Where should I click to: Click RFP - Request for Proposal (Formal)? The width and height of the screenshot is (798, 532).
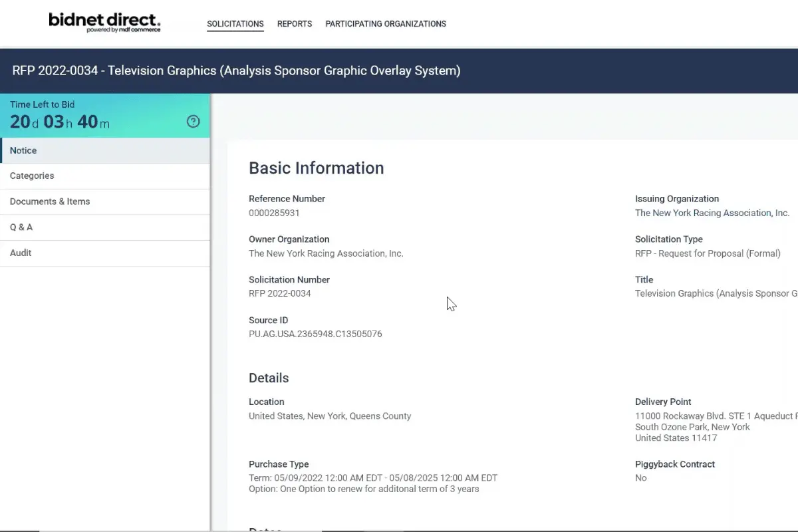(708, 253)
